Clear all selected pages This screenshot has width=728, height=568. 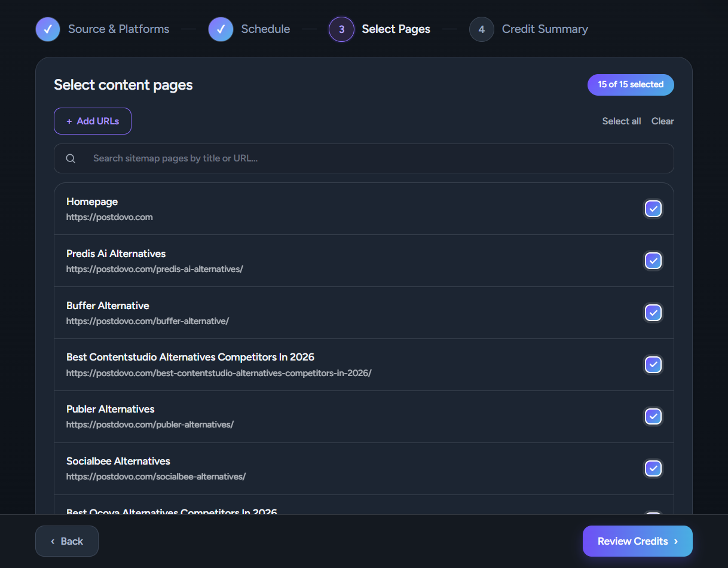coord(662,121)
